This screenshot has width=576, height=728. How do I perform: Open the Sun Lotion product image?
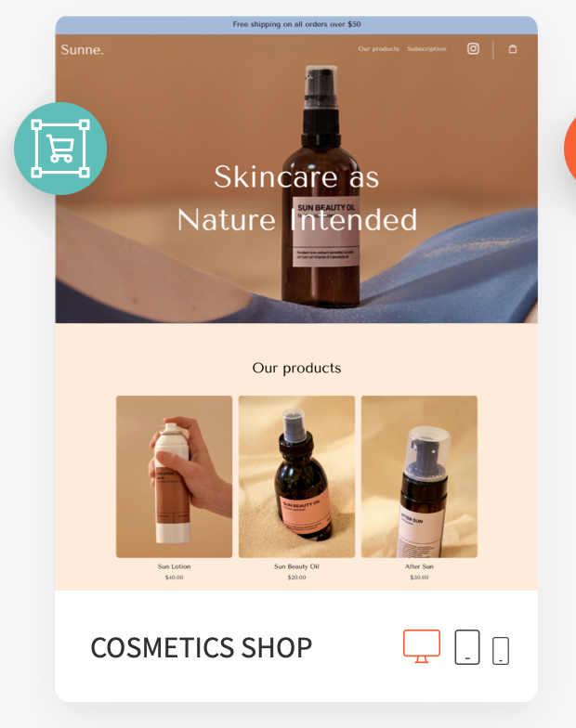pos(175,476)
